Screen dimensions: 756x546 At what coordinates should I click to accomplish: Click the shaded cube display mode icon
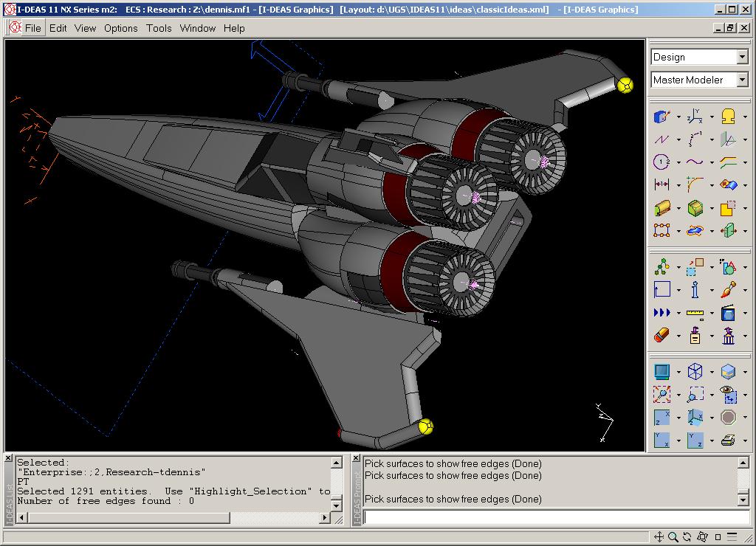pos(728,371)
